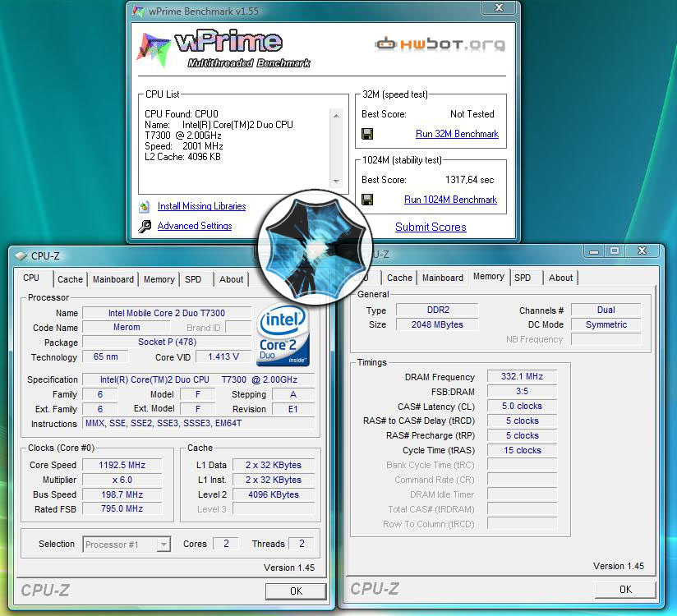677x616 pixels.
Task: Click the Cores count field
Action: (x=226, y=544)
